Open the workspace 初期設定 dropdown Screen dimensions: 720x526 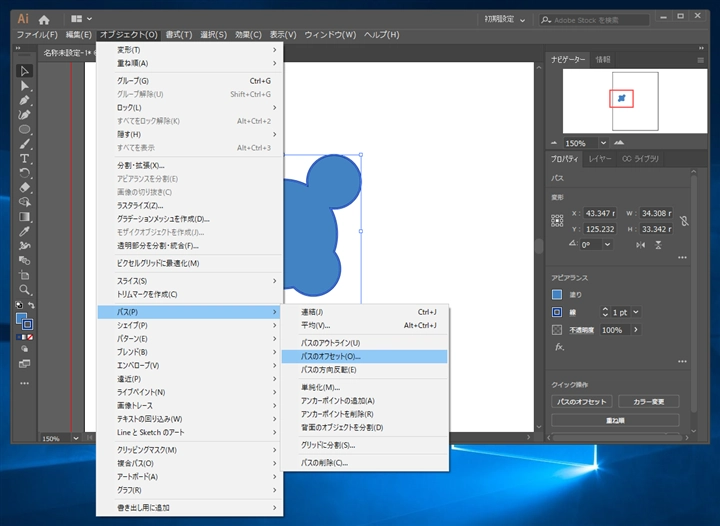pos(505,20)
